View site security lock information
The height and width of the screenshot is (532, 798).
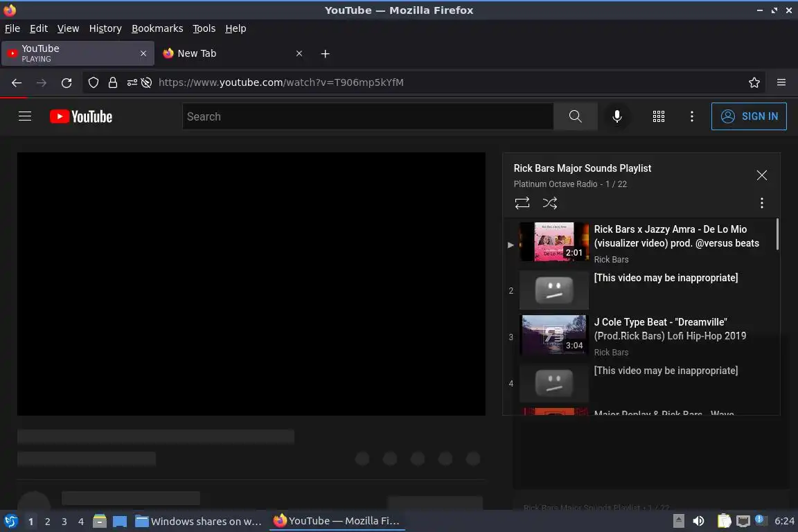[x=112, y=82]
